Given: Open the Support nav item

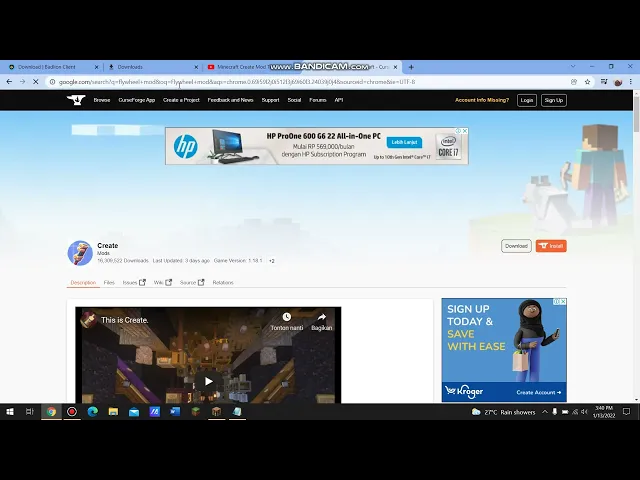Looking at the screenshot, I should (x=270, y=100).
